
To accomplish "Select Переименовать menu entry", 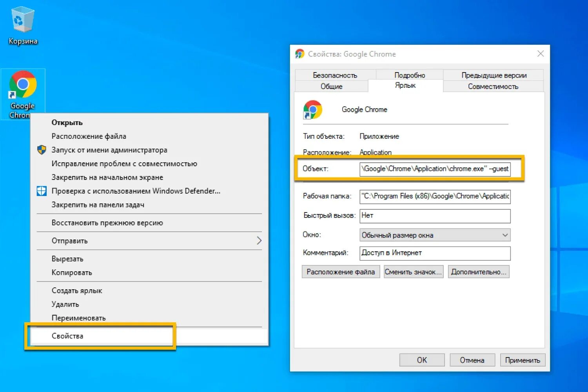I will (x=149, y=318).
